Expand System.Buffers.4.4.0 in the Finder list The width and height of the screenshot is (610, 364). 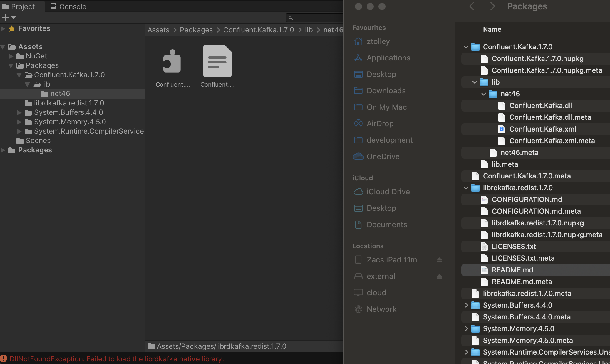(467, 305)
